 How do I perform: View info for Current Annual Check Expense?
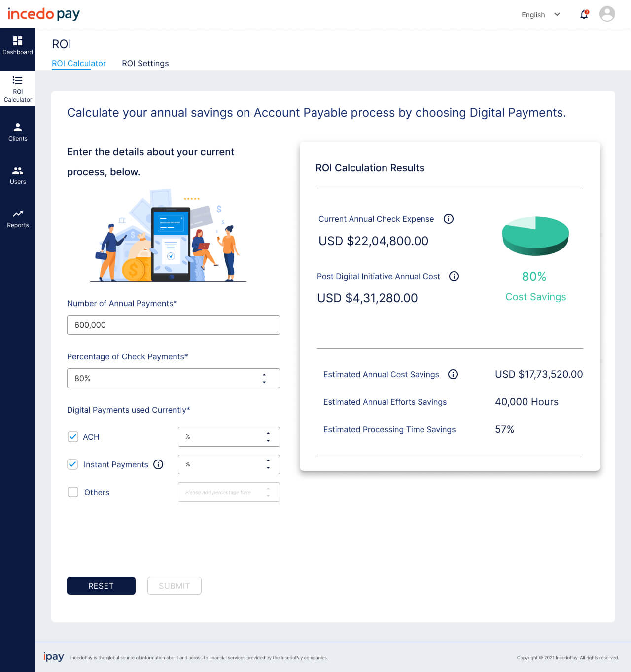click(449, 219)
